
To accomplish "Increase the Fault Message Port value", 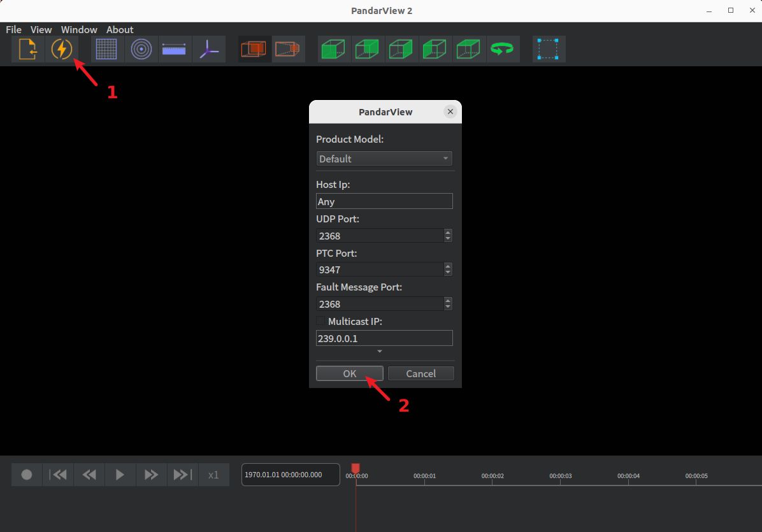I will point(447,300).
